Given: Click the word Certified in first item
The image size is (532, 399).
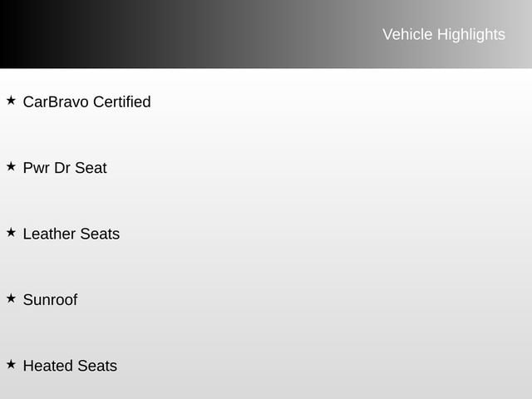Looking at the screenshot, I should [x=122, y=101].
